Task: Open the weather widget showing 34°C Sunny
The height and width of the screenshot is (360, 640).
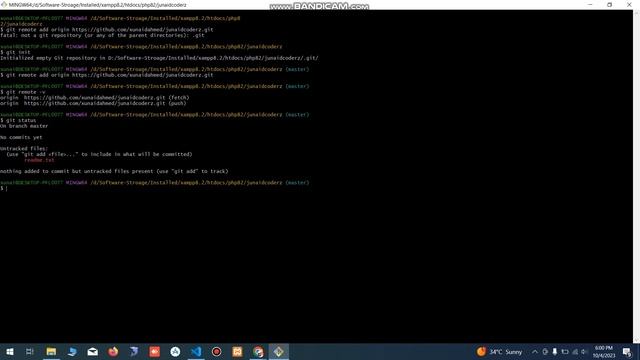Action: (x=499, y=351)
